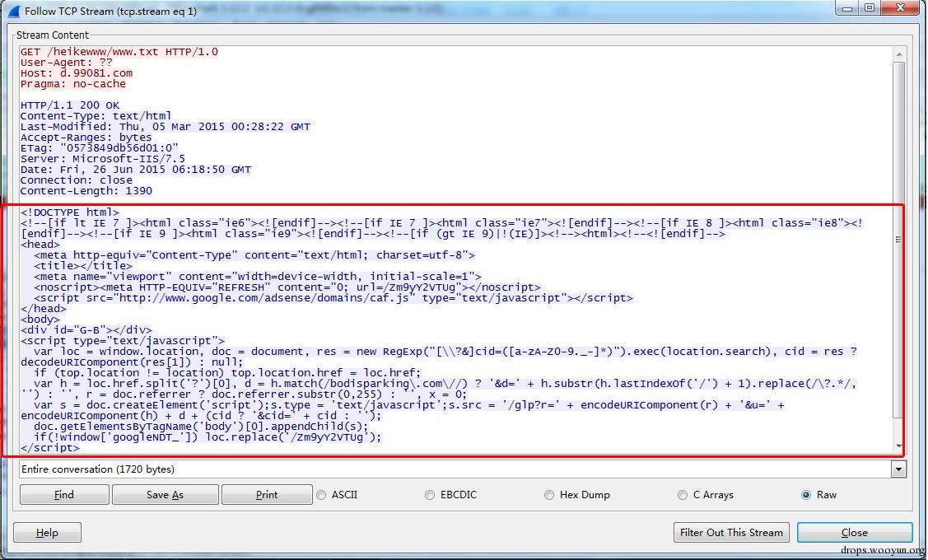Click the 'ETag' header line
928x560 pixels.
[100, 148]
